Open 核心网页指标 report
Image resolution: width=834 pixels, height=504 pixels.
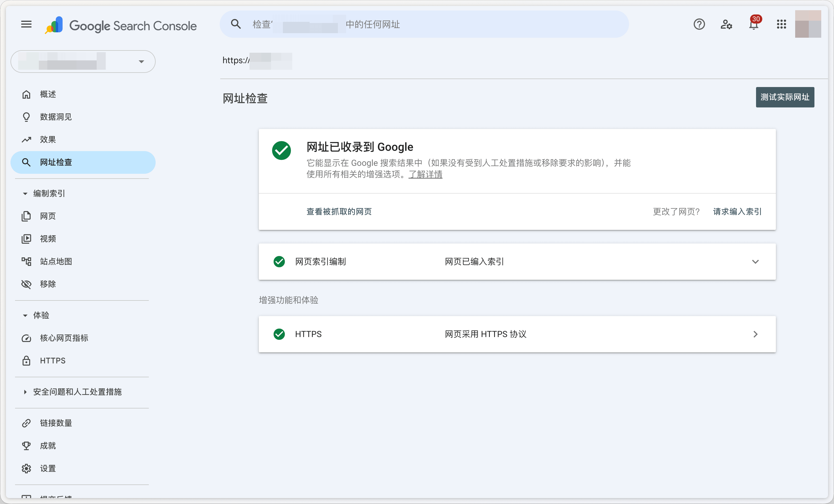[x=83, y=338]
